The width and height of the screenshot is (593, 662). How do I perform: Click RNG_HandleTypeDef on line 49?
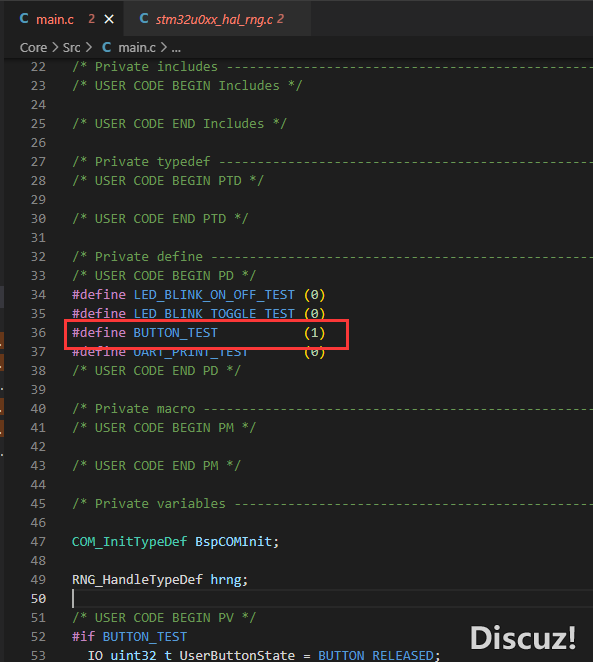(x=137, y=580)
